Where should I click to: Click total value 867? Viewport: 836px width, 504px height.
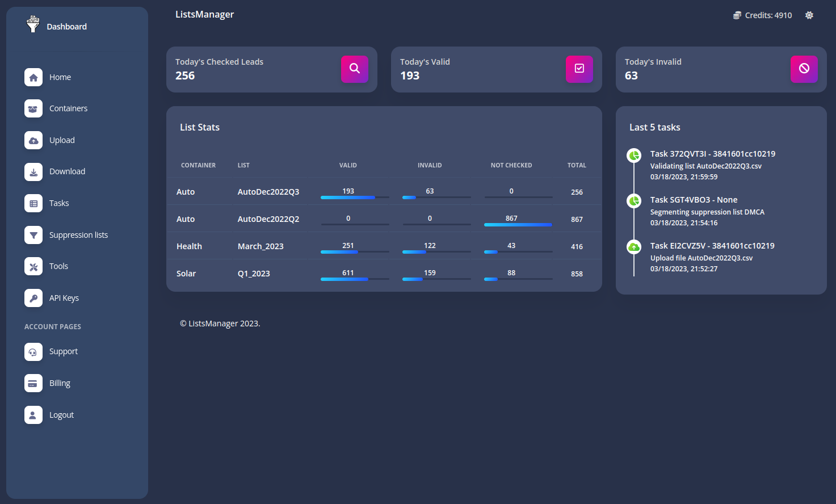point(577,220)
